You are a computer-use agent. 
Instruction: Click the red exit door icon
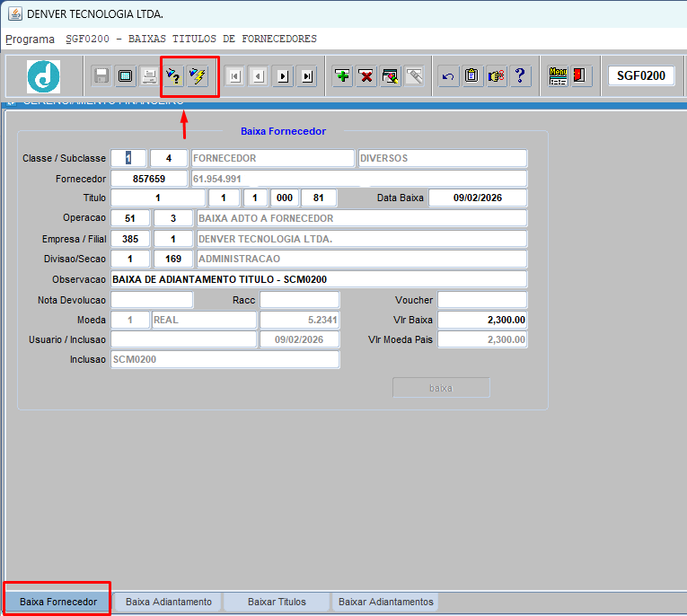tap(580, 76)
